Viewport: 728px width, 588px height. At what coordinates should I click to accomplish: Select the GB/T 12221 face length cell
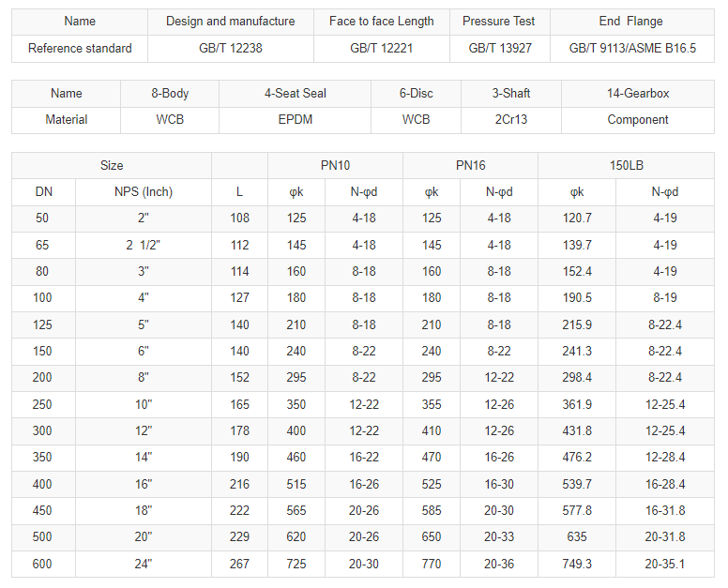[x=381, y=48]
